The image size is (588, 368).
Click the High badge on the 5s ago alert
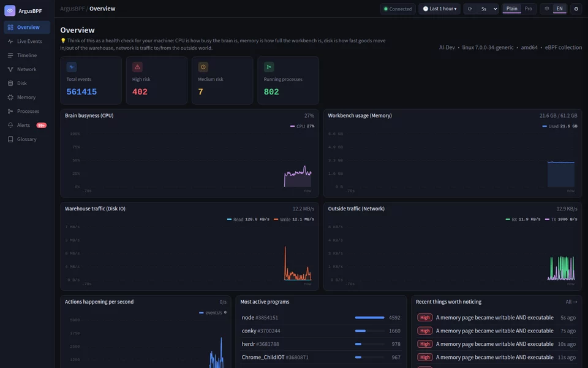[424, 318]
